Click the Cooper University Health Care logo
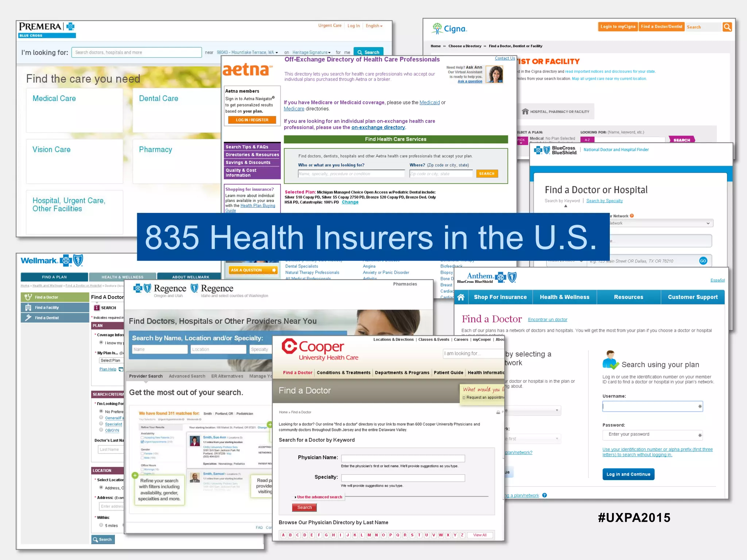Image resolution: width=747 pixels, height=560 pixels. click(320, 350)
